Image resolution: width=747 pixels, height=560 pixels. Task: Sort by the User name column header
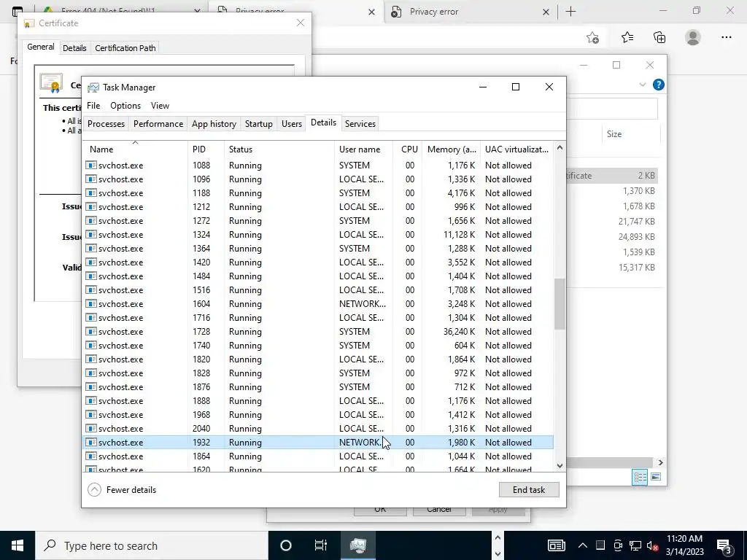click(363, 149)
